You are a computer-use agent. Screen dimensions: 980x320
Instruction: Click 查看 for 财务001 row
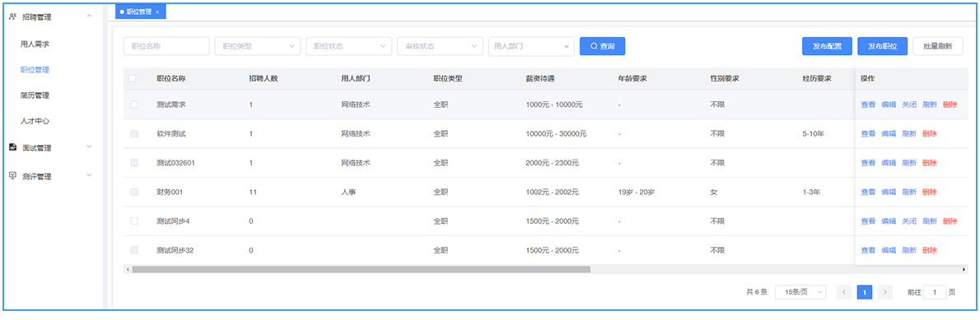point(868,192)
